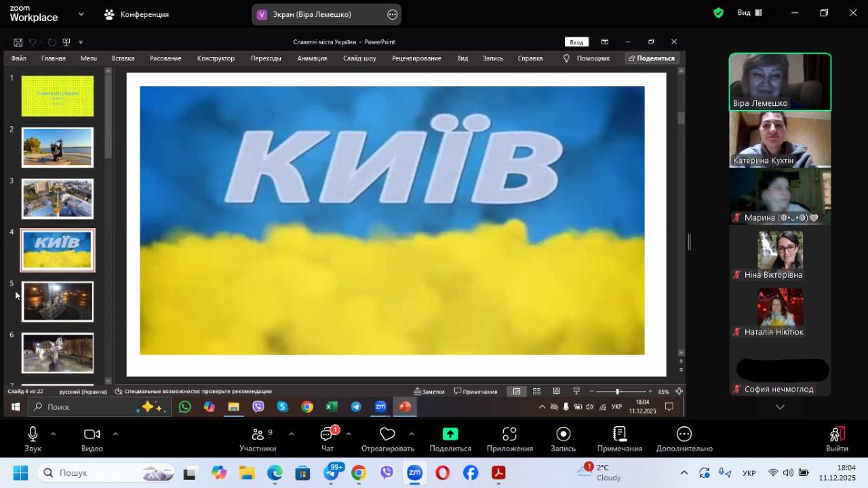Expand video options arrow beside camera
Screen dimensions: 868x488
115,434
